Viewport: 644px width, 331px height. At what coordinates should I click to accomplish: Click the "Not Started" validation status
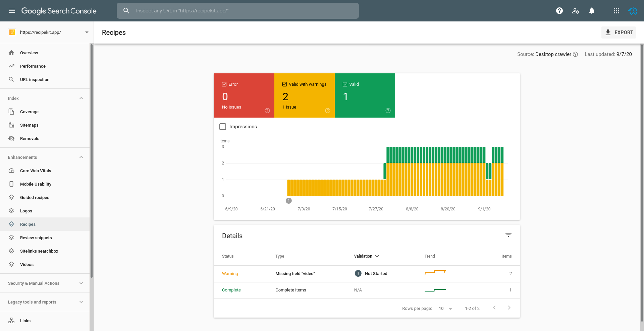pos(371,273)
